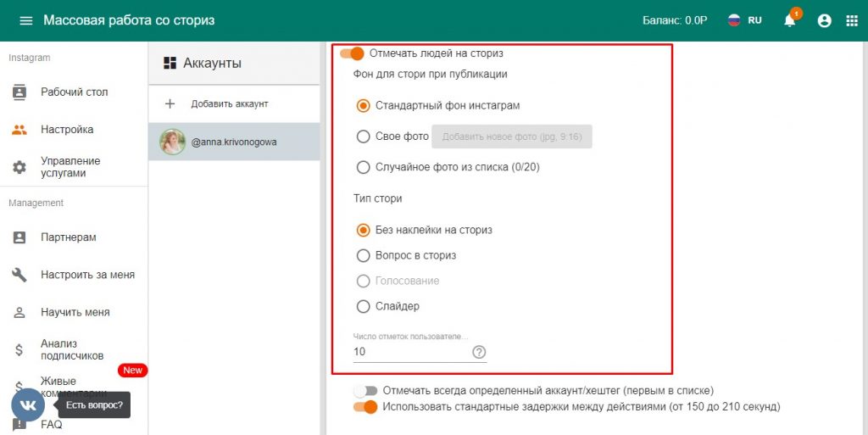
Task: Click the plus icon to add account
Action: pyautogui.click(x=170, y=103)
